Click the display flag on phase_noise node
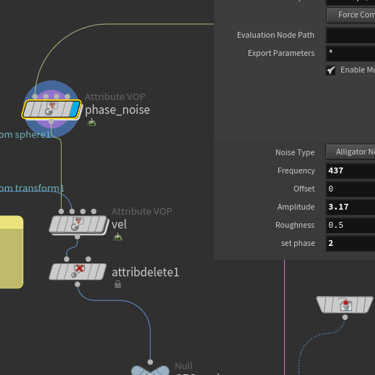The height and width of the screenshot is (375, 375). (74, 109)
